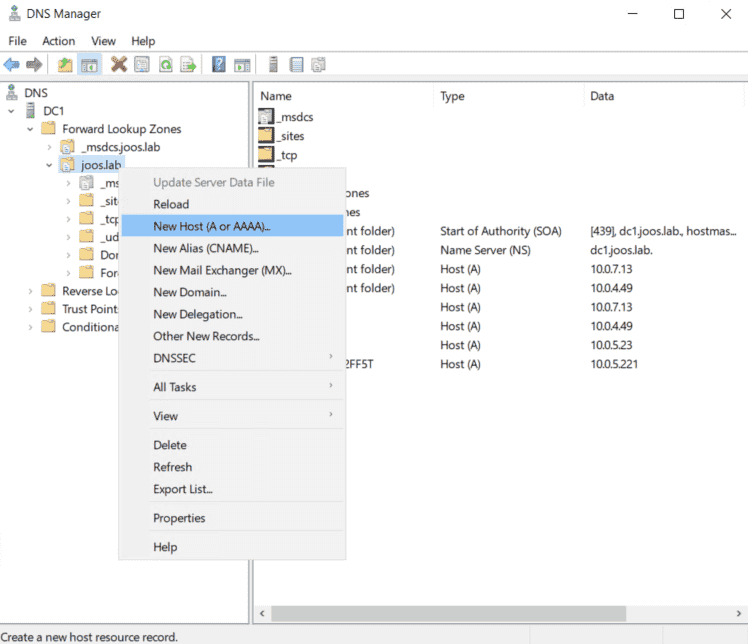Select the Start of Authority (SOA) record
This screenshot has width=748, height=644.
coord(500,231)
